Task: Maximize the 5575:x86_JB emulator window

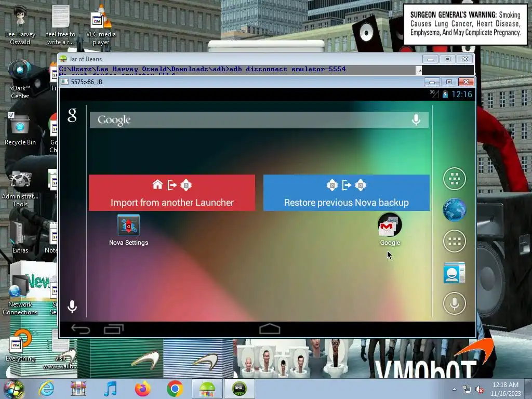Action: 449,82
